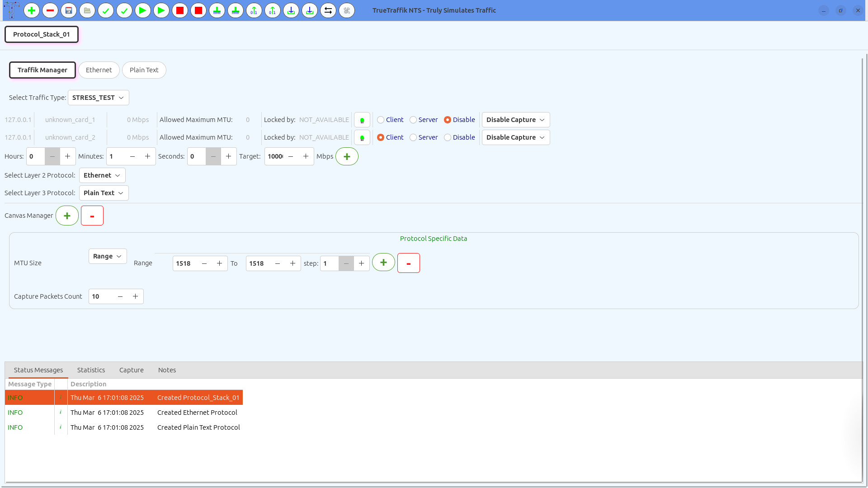The width and height of the screenshot is (868, 488).
Task: Select Server radio for unknown_card_2
Action: [x=413, y=137]
